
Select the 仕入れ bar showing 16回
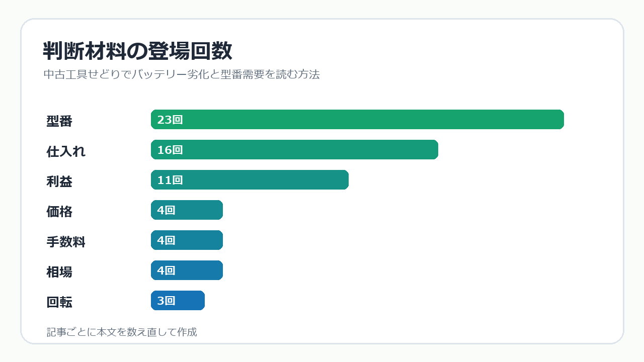pos(294,150)
